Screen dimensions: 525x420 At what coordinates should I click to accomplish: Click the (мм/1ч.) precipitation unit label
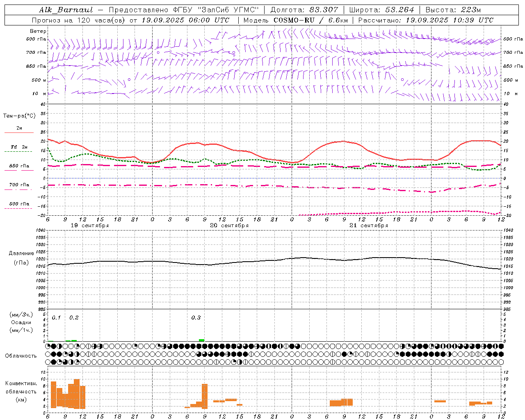(x=21, y=330)
